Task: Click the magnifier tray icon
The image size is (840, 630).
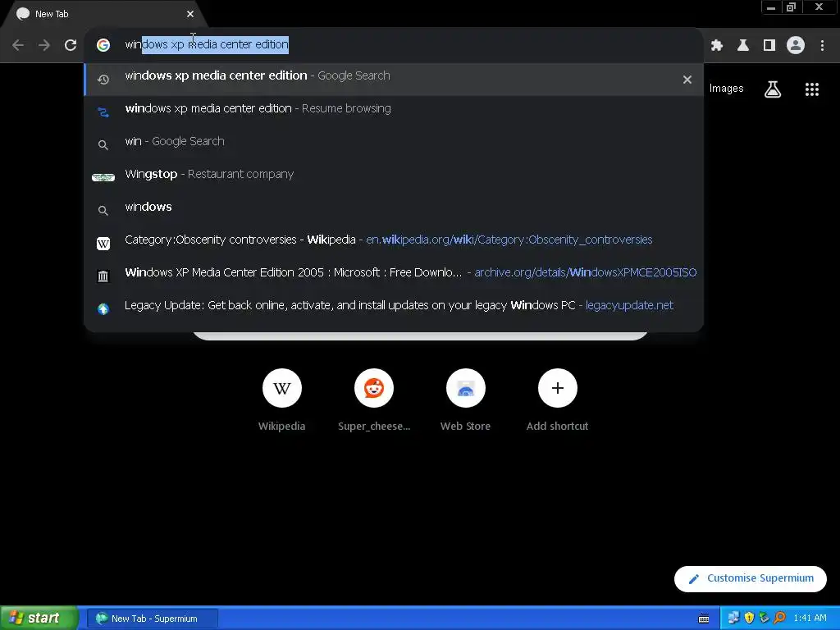Action: (x=779, y=619)
